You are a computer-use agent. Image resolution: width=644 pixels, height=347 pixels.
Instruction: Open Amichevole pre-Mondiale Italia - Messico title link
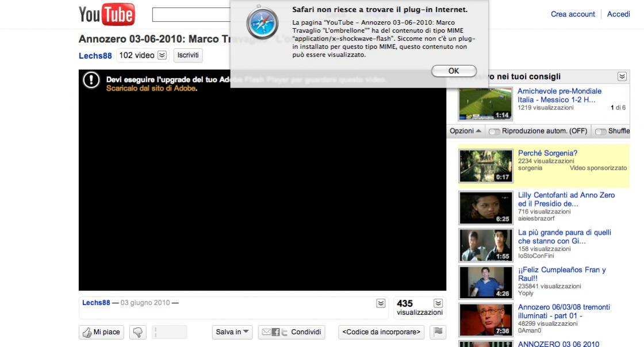click(x=559, y=96)
